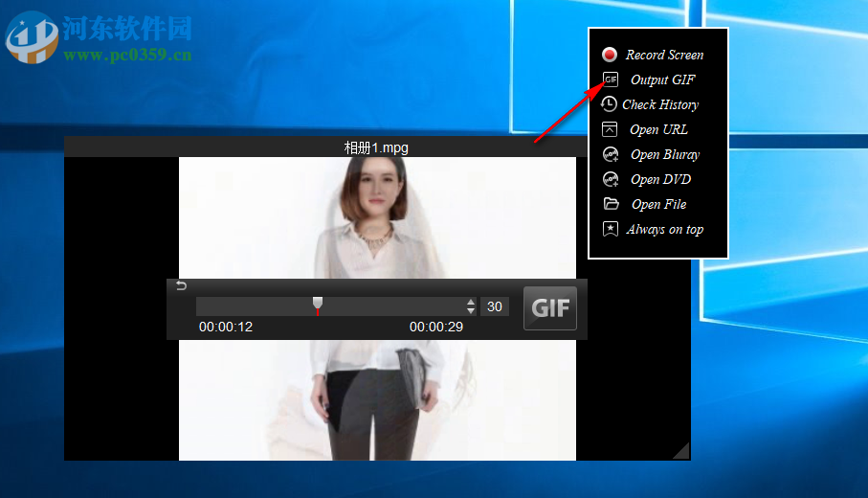Select Open DVD in the menu
Image resolution: width=868 pixels, height=498 pixels.
(660, 179)
